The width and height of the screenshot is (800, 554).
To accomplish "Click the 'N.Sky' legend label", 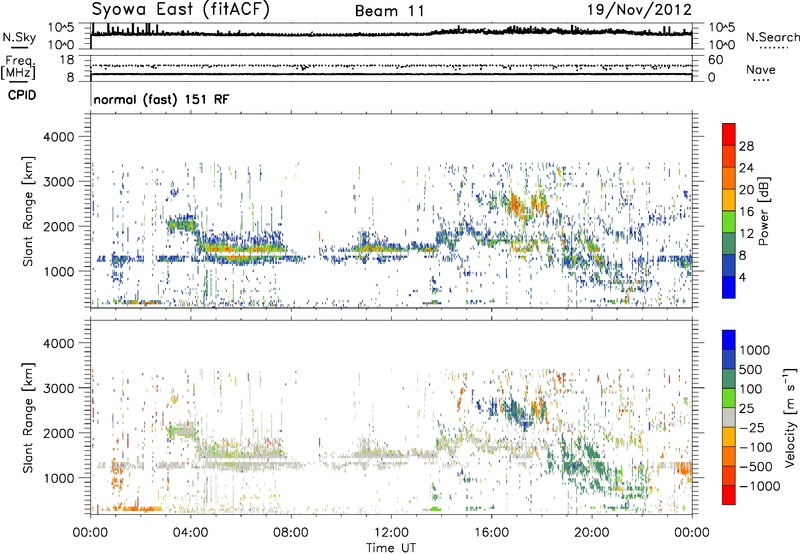I will [19, 37].
